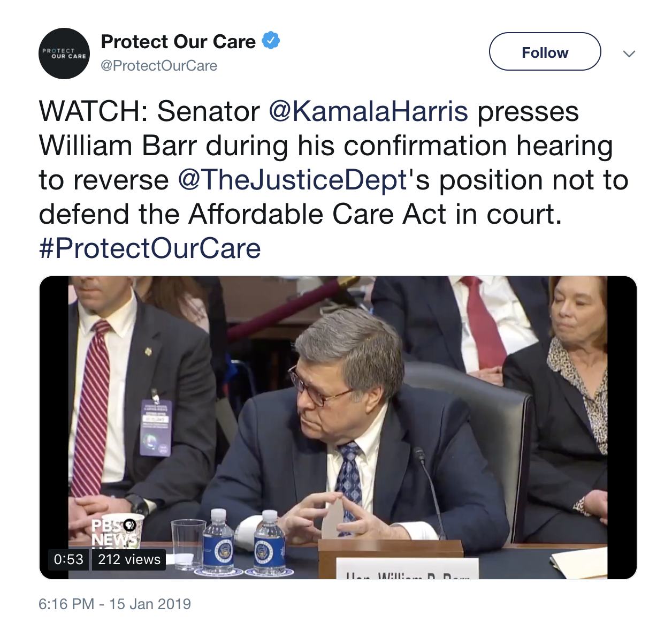Click the video's left black letterbox bar

[54, 428]
